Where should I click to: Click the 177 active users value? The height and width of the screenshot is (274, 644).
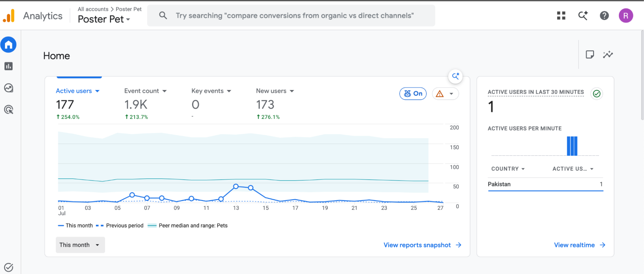65,105
